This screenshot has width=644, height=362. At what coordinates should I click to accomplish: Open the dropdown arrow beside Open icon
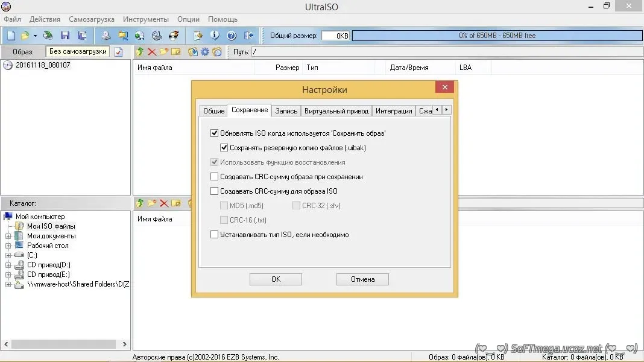[x=35, y=36]
